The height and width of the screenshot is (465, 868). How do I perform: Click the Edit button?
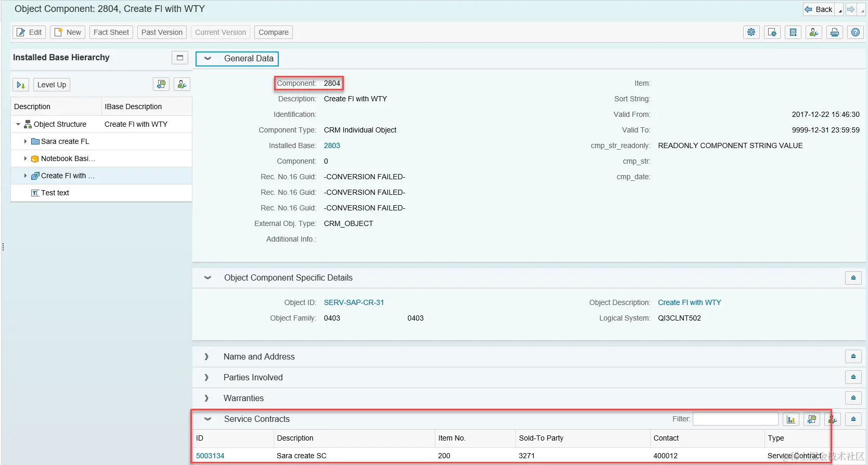point(29,32)
